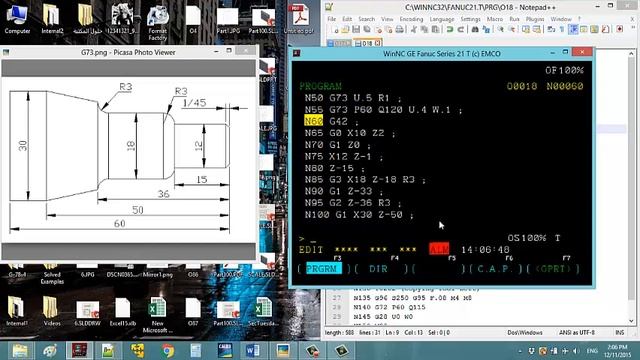Open the Settings menu in Notepad++

(470, 19)
